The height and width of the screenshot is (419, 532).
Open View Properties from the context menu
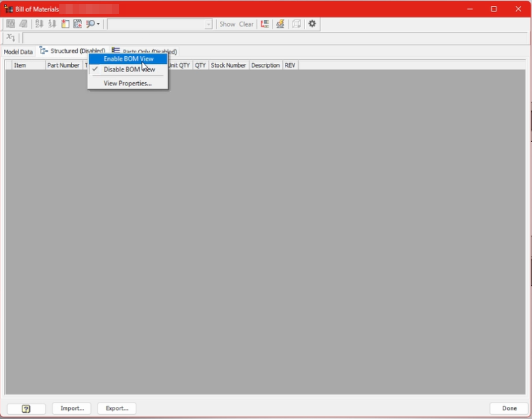(127, 84)
